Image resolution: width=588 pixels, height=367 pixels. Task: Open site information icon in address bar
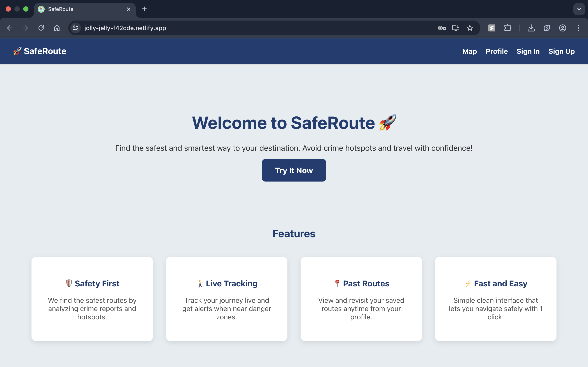76,28
